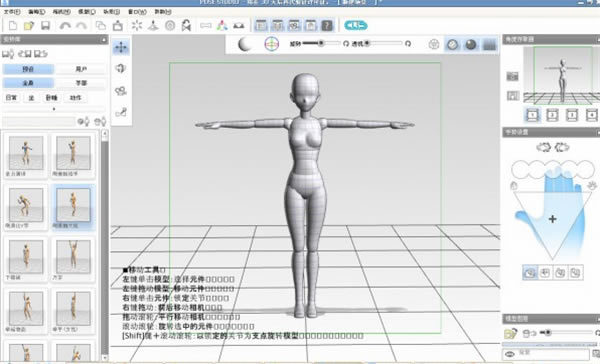Click the perspective floor toolbar icon
The height and width of the screenshot is (364, 600).
click(x=239, y=26)
